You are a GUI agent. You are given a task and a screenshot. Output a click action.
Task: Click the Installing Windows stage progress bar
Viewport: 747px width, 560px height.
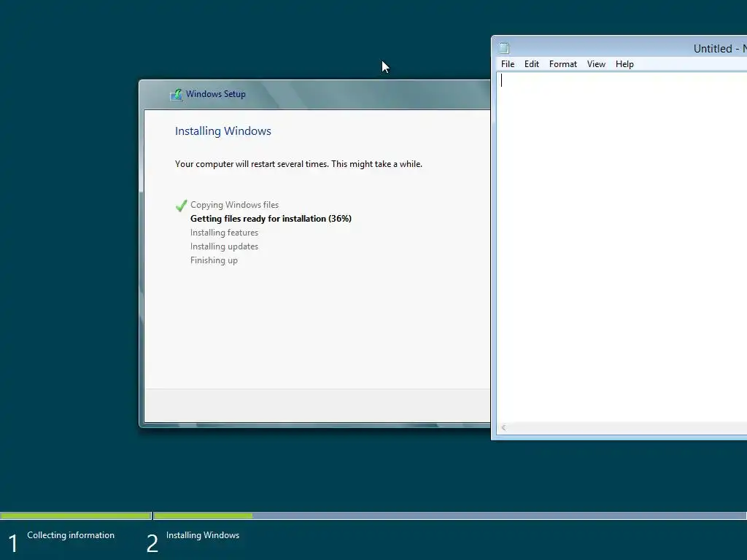[449, 516]
